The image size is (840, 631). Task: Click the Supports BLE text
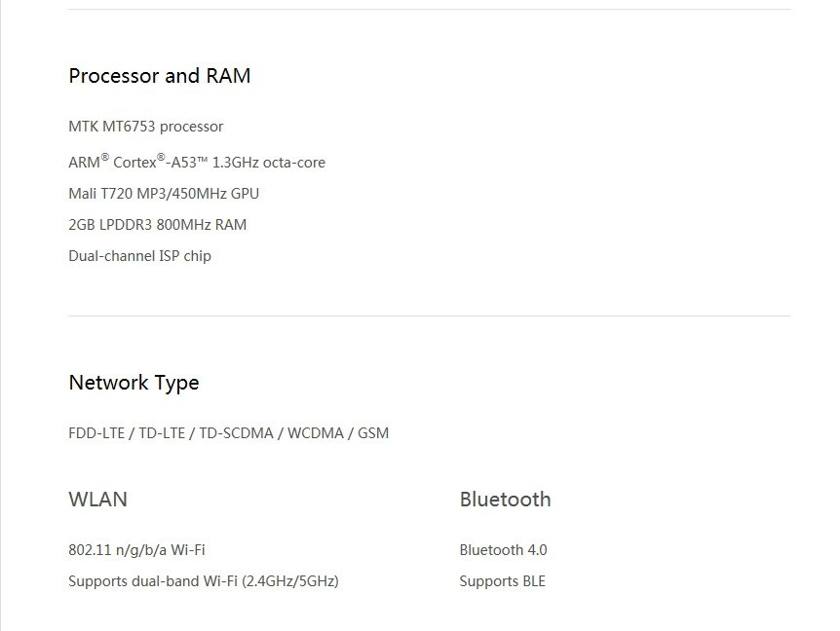[x=502, y=581]
